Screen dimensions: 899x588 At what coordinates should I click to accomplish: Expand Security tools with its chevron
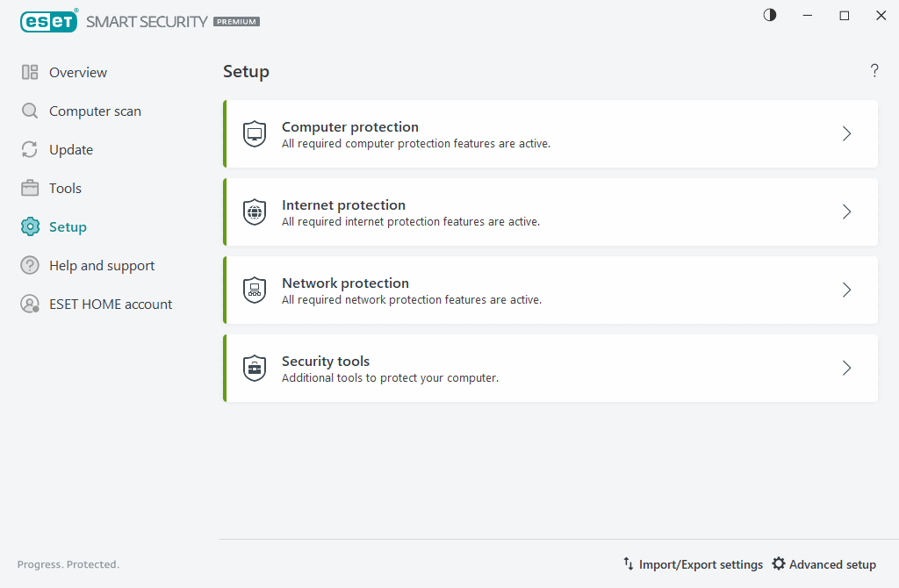pos(847,369)
